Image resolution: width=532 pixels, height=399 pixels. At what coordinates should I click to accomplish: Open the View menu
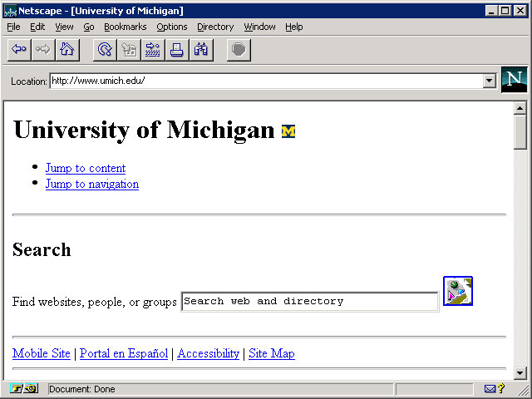[x=64, y=27]
